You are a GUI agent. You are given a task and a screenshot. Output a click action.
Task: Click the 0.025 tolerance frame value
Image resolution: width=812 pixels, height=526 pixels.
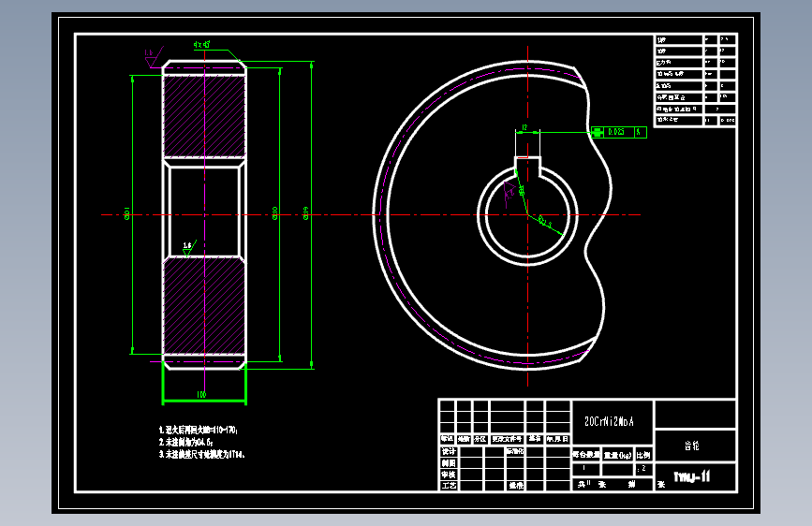(616, 132)
